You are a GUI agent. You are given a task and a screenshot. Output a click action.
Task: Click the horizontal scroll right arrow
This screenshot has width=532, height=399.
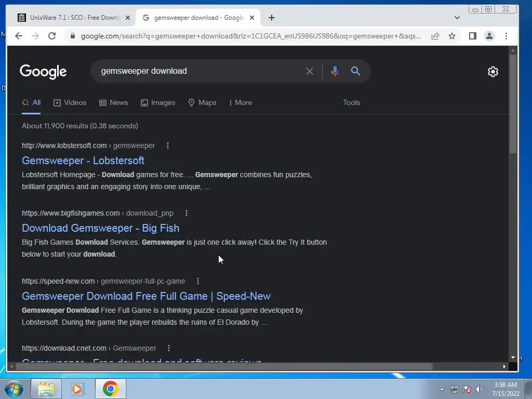tap(504, 366)
